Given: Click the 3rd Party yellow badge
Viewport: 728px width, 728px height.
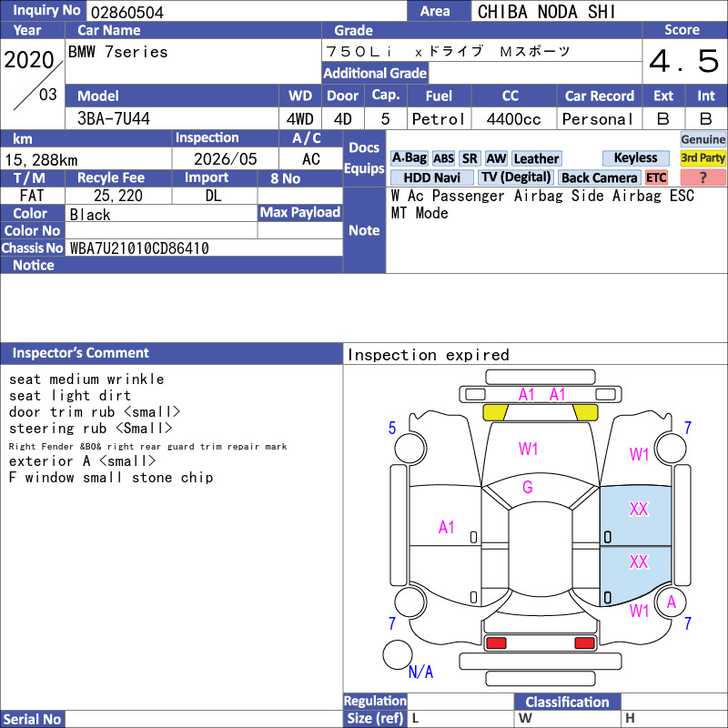Looking at the screenshot, I should (x=703, y=157).
